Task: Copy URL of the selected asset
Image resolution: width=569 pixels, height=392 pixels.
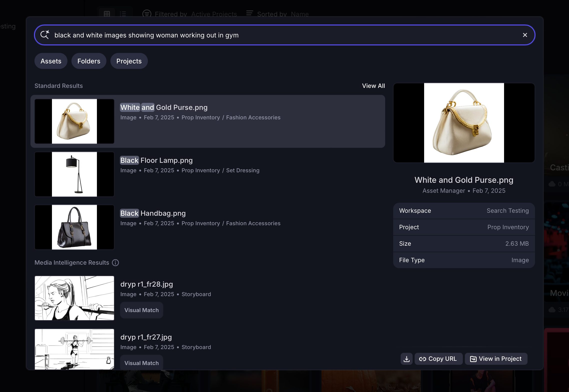Action: click(439, 359)
